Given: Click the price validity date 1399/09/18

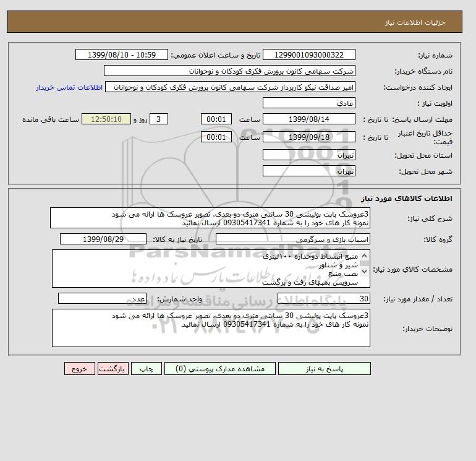Looking at the screenshot, I should pyautogui.click(x=308, y=137).
